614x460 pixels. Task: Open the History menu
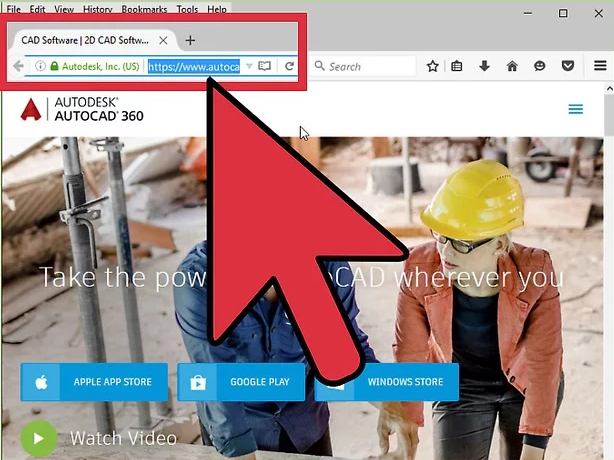tap(98, 9)
